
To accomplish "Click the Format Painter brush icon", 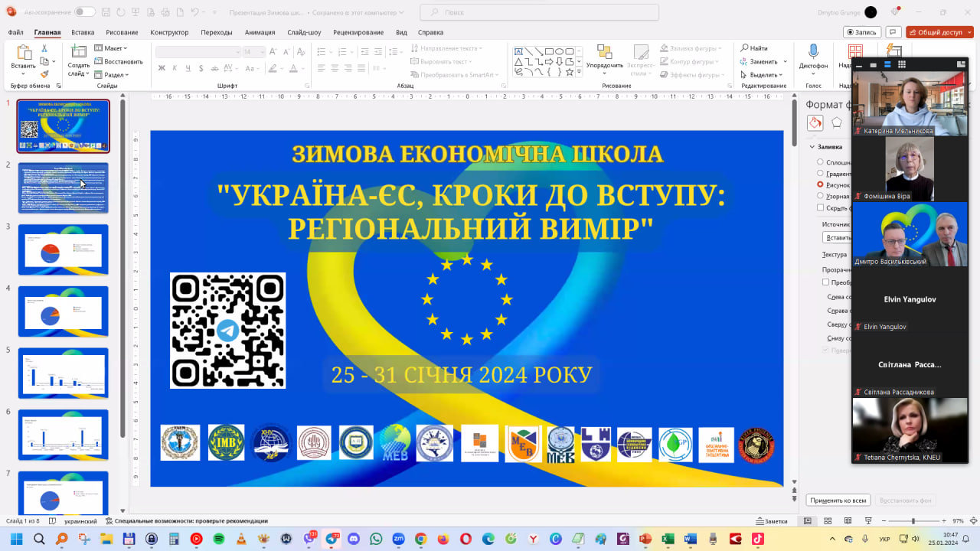I will (x=44, y=74).
